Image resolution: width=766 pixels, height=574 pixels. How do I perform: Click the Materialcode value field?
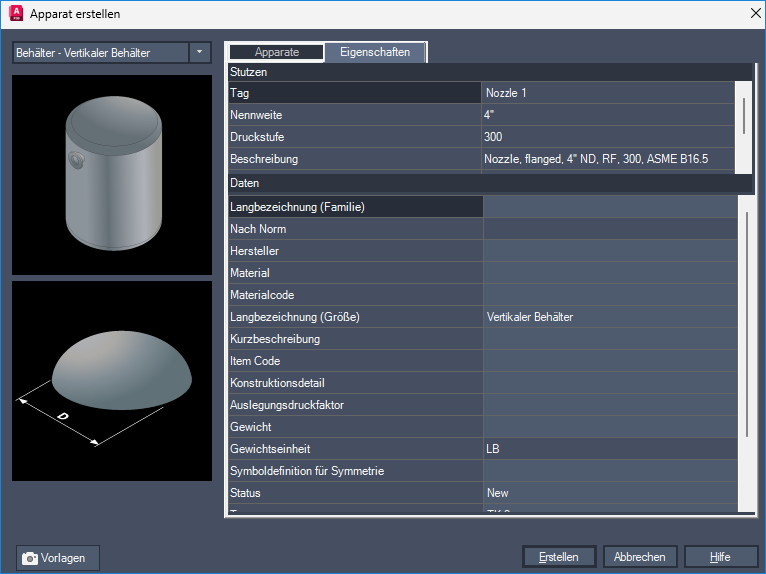coord(610,295)
